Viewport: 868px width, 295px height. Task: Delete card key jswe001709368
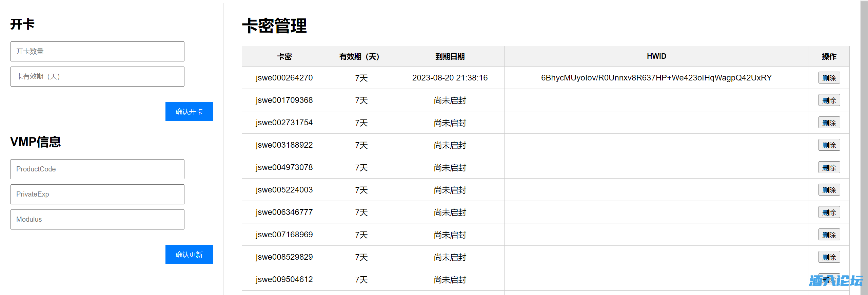point(829,100)
